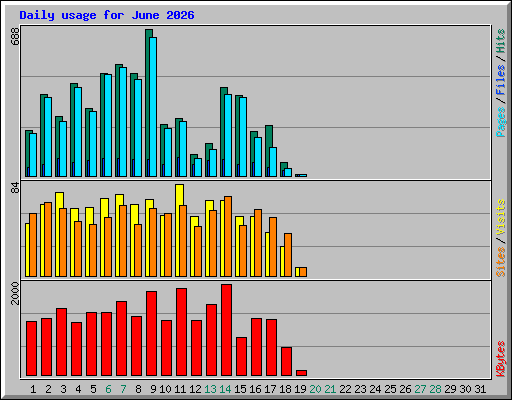Click day 30 on the date axis
This screenshot has height=400, width=512.
[x=465, y=389]
